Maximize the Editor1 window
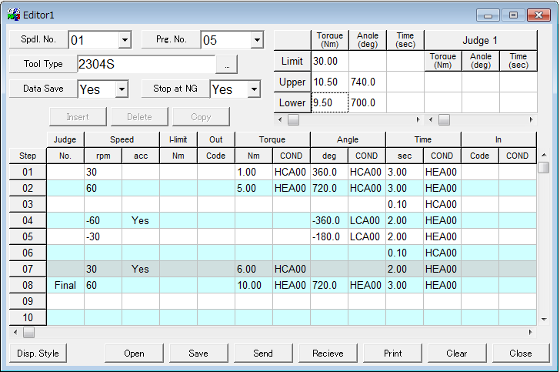The width and height of the screenshot is (560, 372). (513, 15)
